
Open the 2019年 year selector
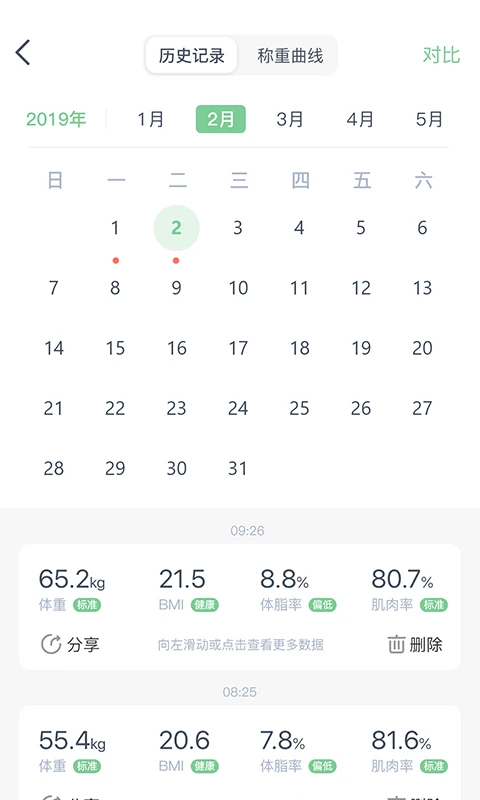click(56, 119)
